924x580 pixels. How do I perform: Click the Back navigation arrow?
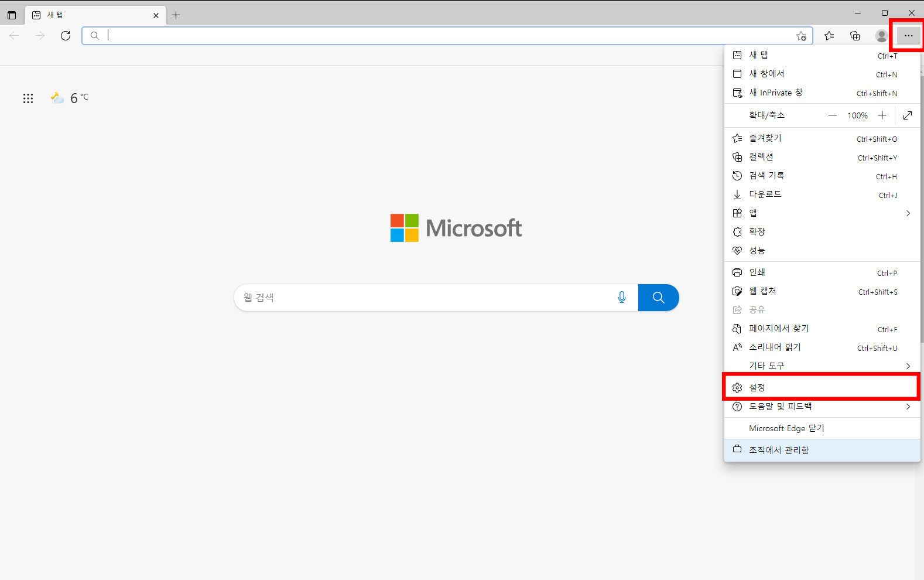pyautogui.click(x=14, y=36)
